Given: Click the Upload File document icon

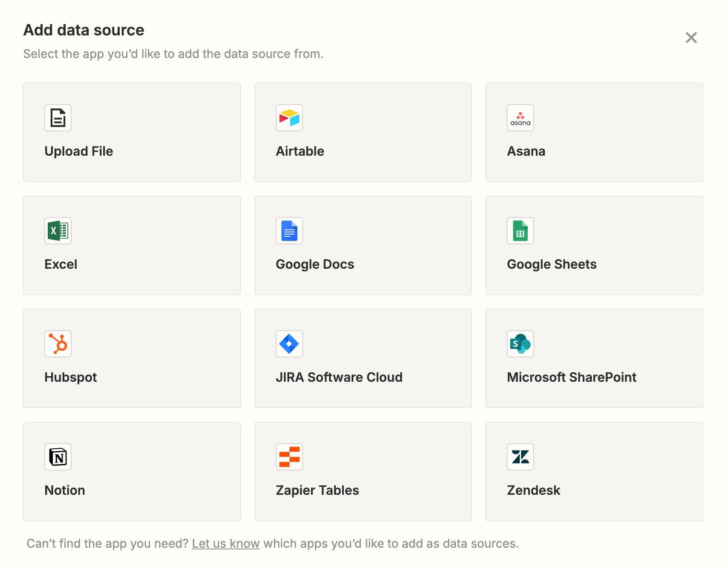Looking at the screenshot, I should click(58, 118).
